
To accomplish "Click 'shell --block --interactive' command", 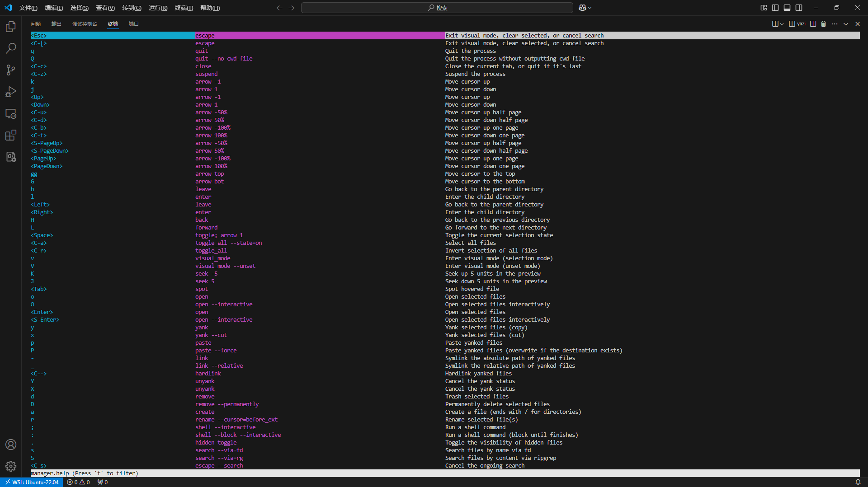I will click(238, 435).
